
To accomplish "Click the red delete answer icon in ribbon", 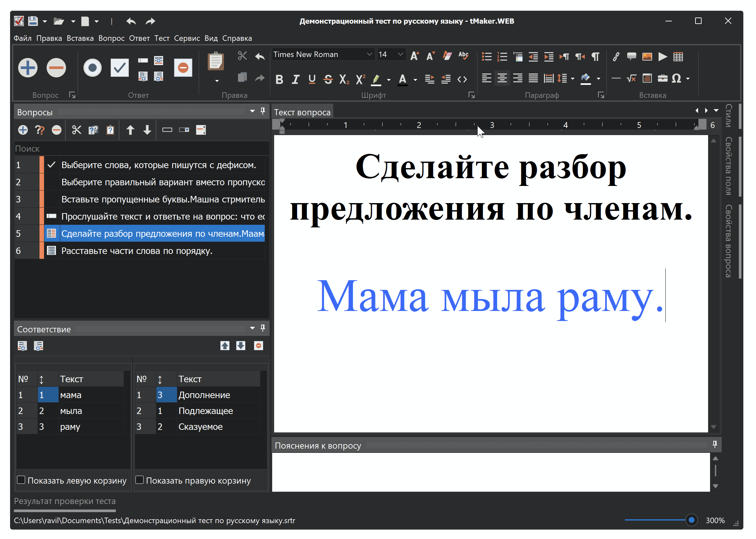I will point(183,68).
